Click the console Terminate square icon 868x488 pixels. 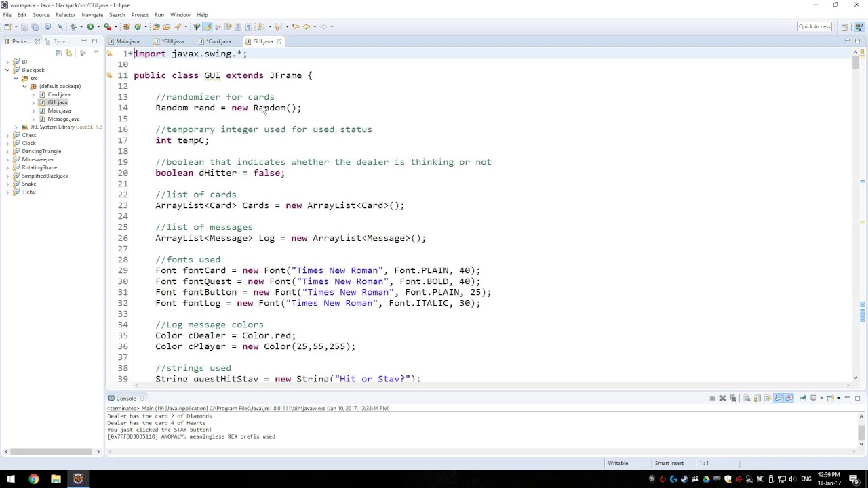(x=712, y=398)
